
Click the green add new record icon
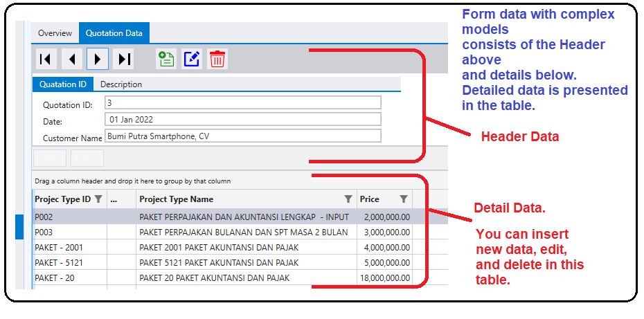(166, 60)
